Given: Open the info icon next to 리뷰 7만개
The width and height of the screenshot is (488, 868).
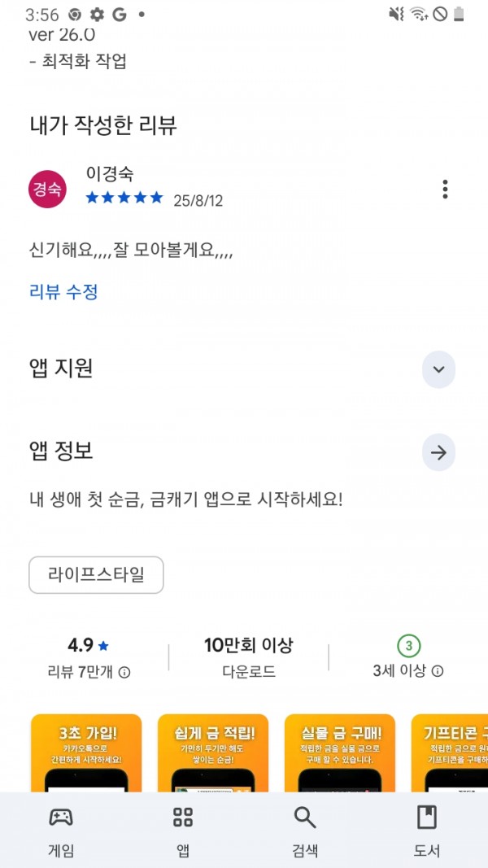Looking at the screenshot, I should pyautogui.click(x=125, y=673).
